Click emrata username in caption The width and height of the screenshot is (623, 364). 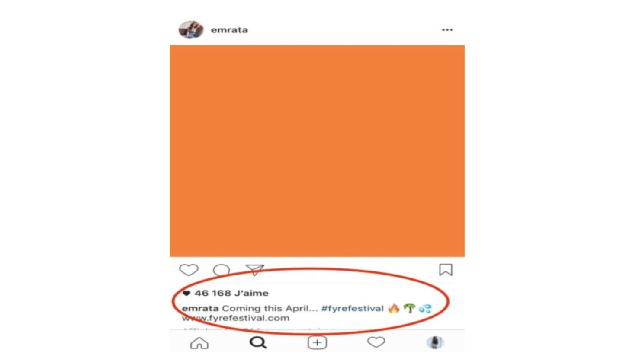(x=200, y=308)
